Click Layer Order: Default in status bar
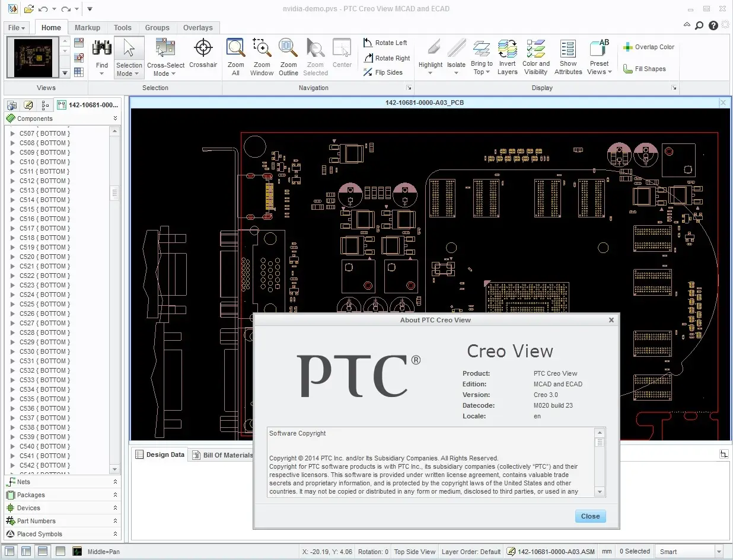The height and width of the screenshot is (560, 733). [471, 552]
